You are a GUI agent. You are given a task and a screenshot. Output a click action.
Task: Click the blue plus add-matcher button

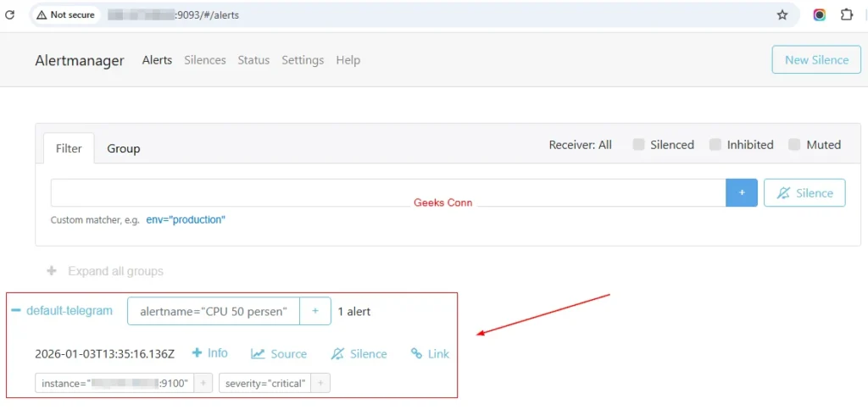741,192
